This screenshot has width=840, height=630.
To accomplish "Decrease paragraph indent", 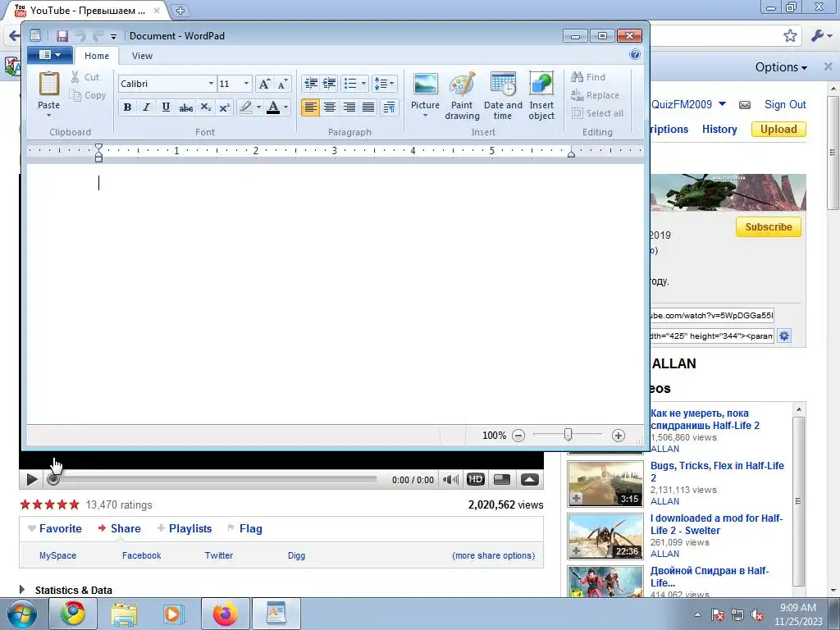I will click(311, 84).
